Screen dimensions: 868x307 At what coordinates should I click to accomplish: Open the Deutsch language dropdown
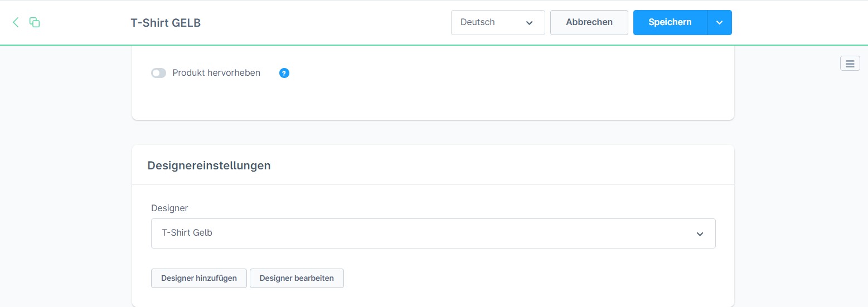coord(498,22)
